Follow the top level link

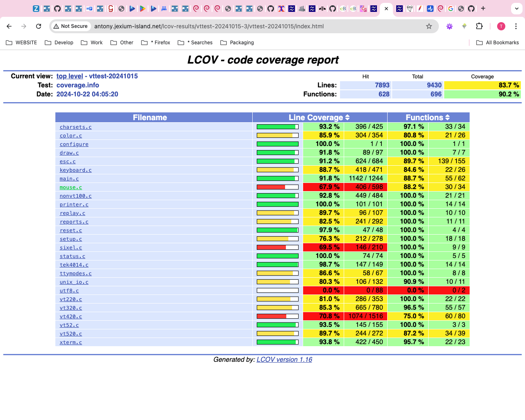pos(69,76)
